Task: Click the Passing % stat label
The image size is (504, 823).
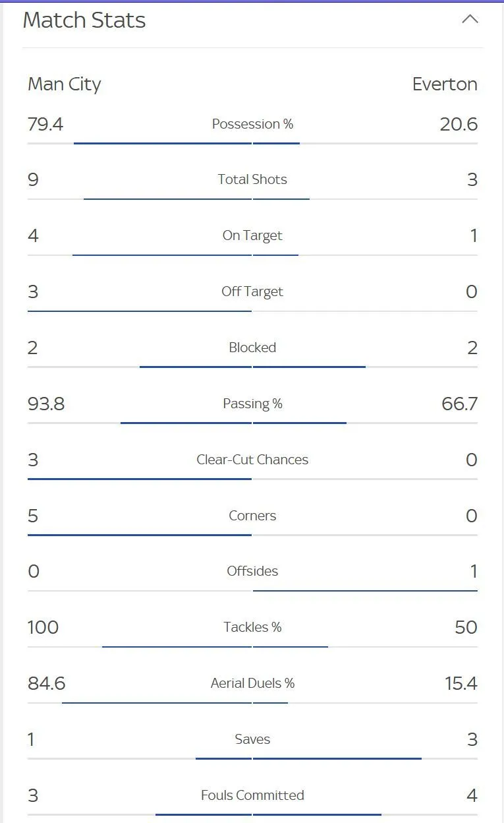Action: (252, 404)
